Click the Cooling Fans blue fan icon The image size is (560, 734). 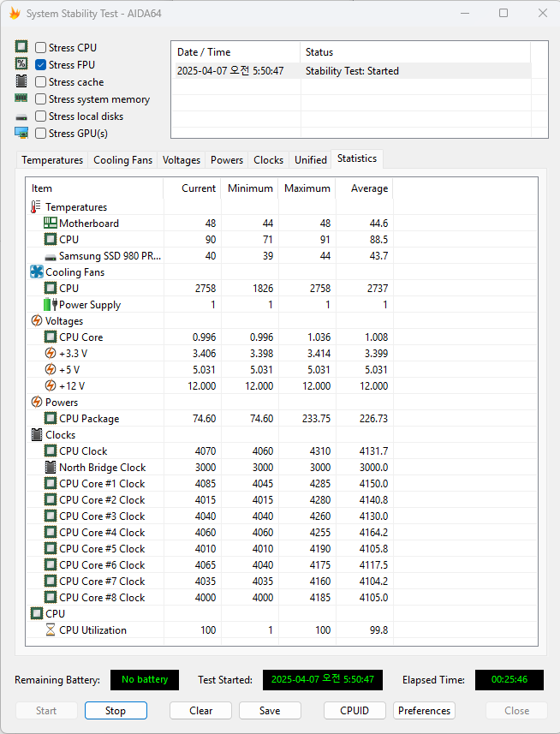37,272
